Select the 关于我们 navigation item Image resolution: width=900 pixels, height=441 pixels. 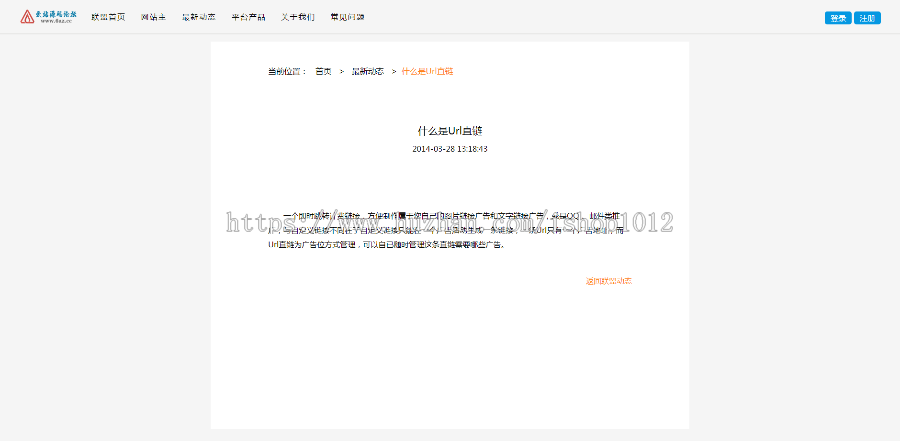(x=297, y=18)
